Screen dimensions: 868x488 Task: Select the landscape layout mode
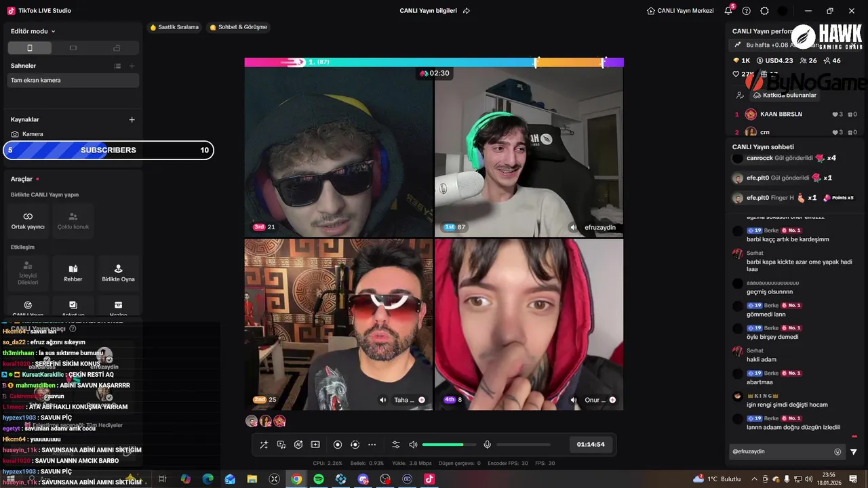click(x=73, y=48)
